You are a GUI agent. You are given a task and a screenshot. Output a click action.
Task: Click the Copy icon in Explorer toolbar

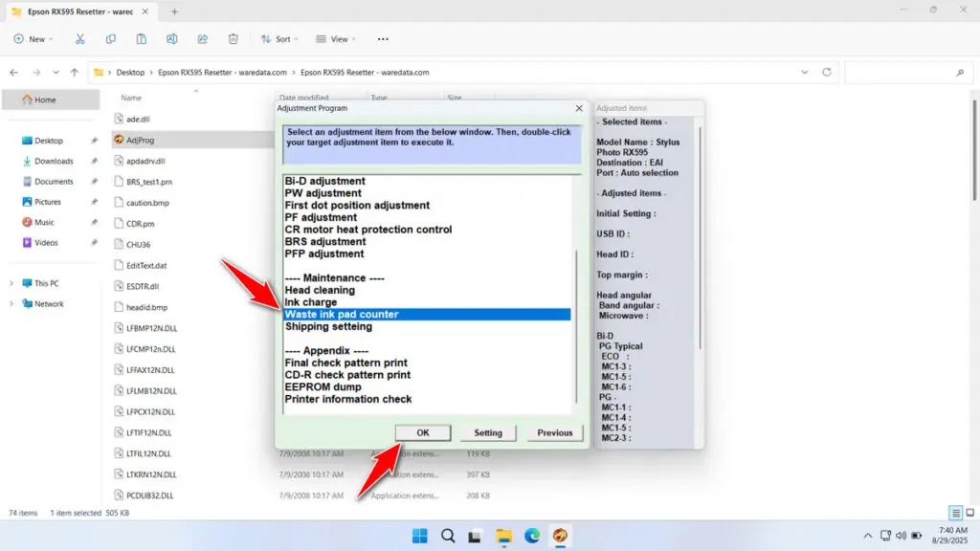tap(111, 38)
